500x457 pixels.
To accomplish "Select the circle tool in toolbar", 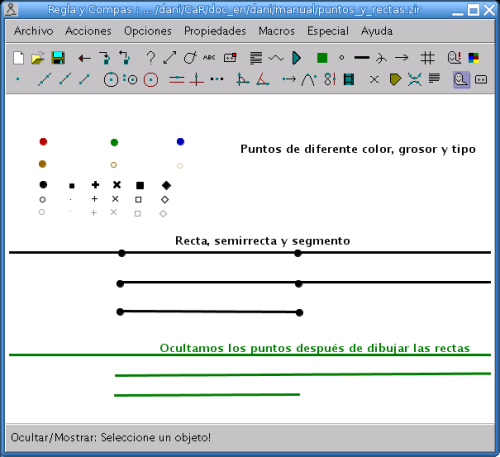I will (x=111, y=80).
